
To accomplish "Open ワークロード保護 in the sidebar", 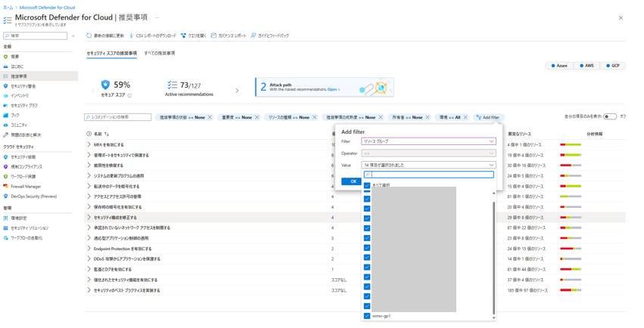I will (x=23, y=177).
